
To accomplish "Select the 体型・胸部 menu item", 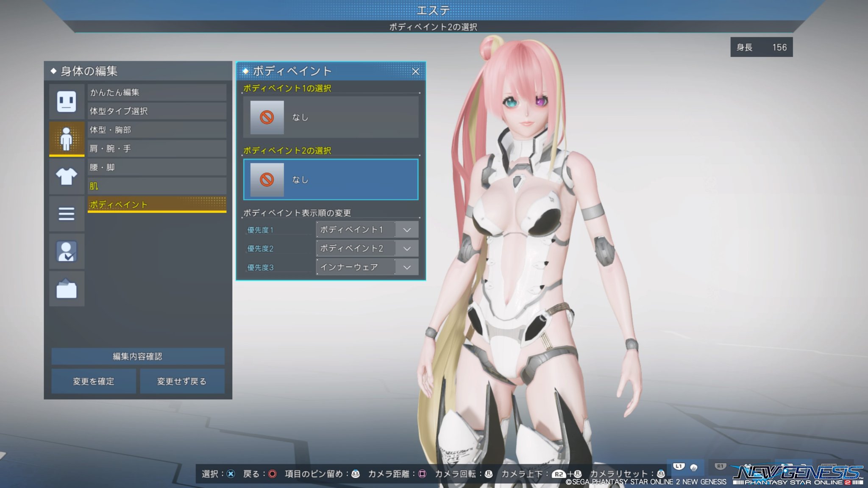I will [157, 130].
